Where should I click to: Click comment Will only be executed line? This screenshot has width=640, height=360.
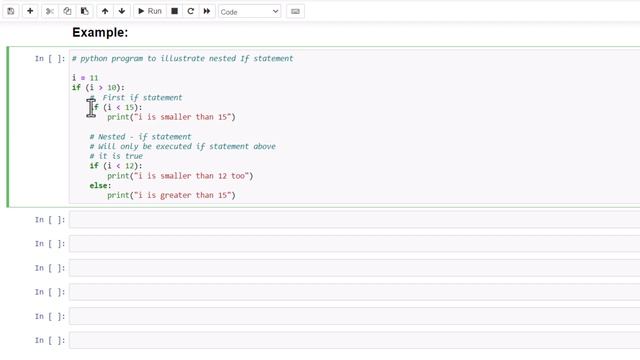[182, 147]
